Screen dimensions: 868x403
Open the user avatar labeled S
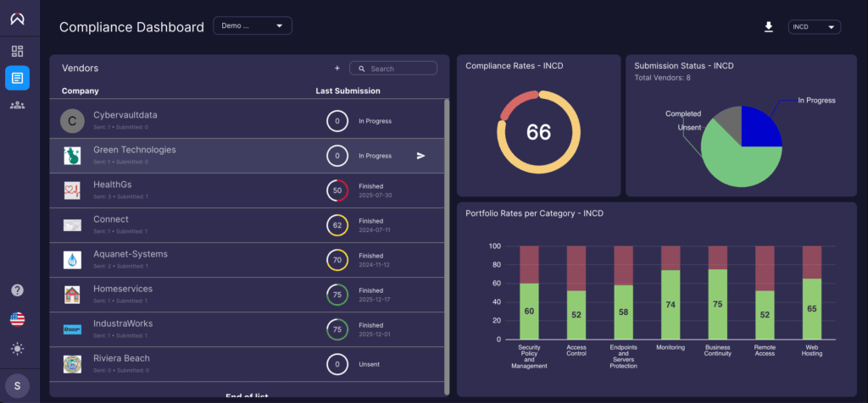[17, 386]
